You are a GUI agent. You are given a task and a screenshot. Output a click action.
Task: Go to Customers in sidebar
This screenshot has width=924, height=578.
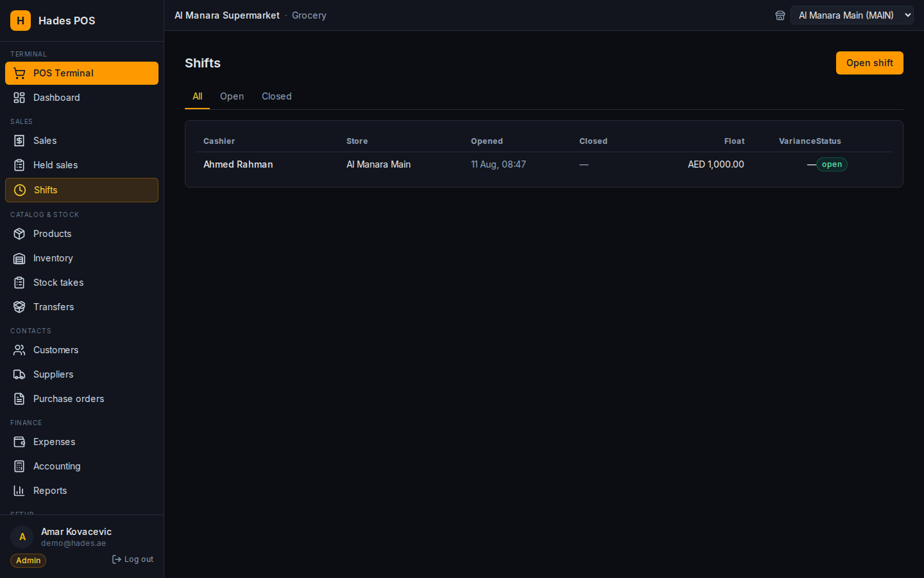click(x=81, y=350)
